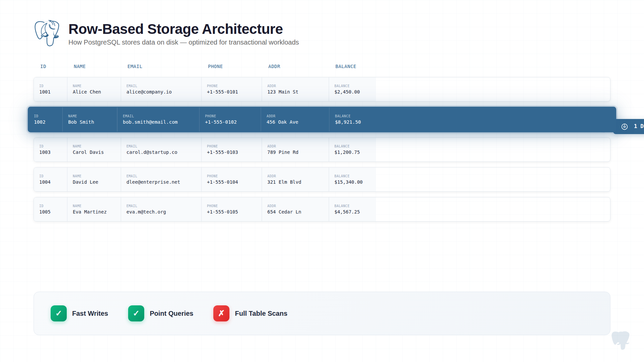644x362 pixels.
Task: Select the BALANCE column header
Action: pyautogui.click(x=345, y=66)
